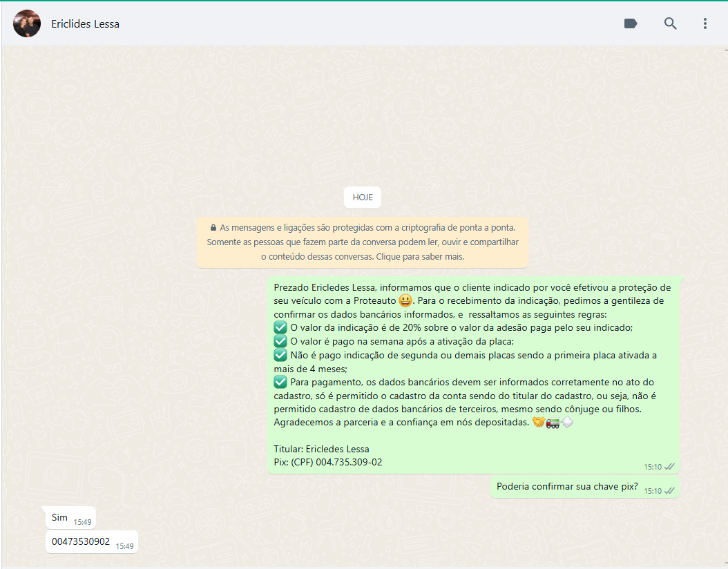Click the HOJE date chip

click(363, 197)
